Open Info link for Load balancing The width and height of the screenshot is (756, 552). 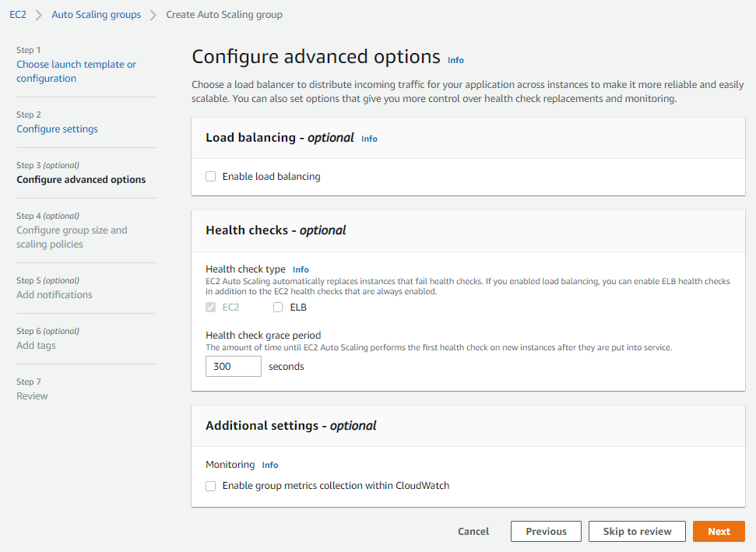(369, 139)
